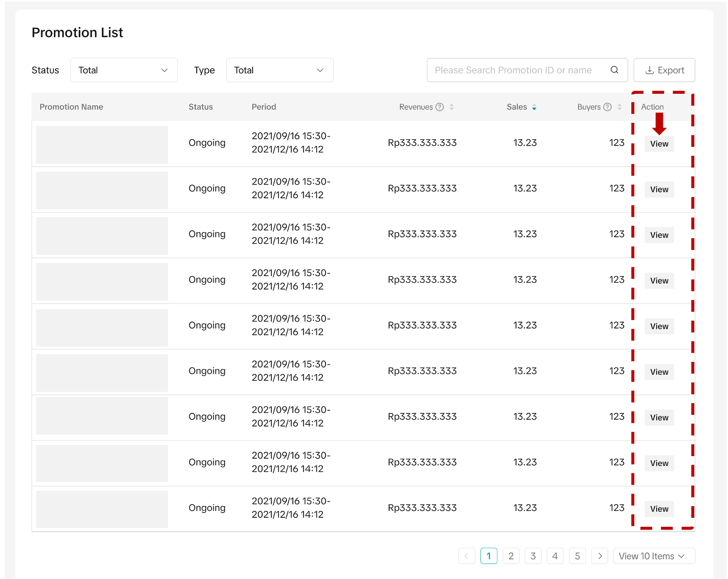This screenshot has height=579, width=728.
Task: Click the first promotion name placeholder
Action: coord(102,144)
